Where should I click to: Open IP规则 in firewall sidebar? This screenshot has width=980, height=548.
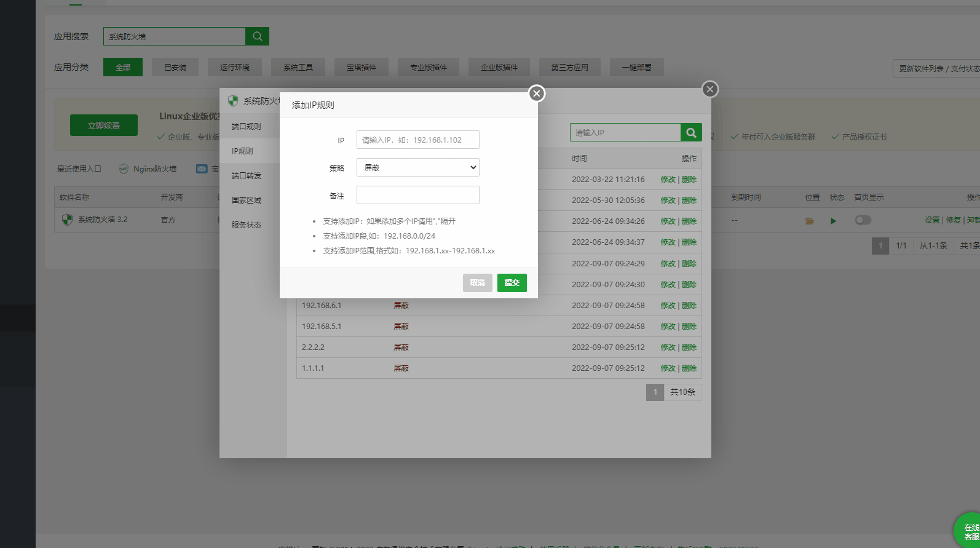pos(242,151)
